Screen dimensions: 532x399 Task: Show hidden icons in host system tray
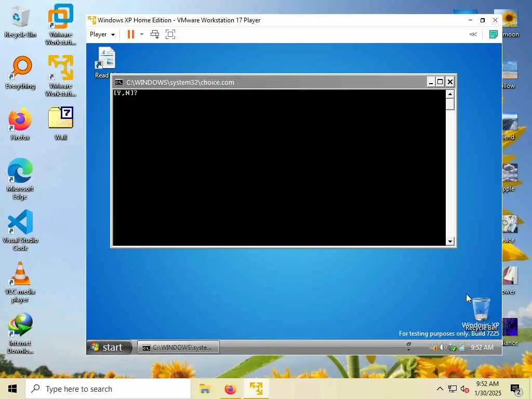pos(440,389)
